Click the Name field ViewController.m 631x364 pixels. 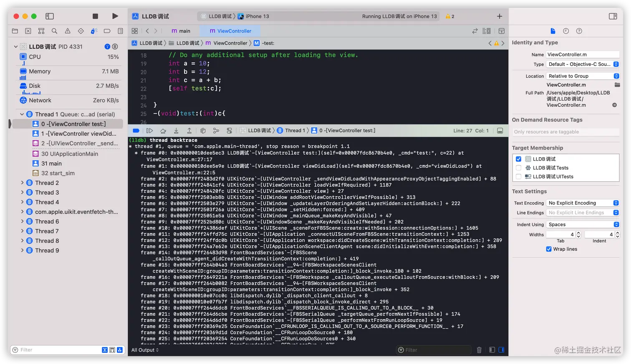click(x=583, y=55)
